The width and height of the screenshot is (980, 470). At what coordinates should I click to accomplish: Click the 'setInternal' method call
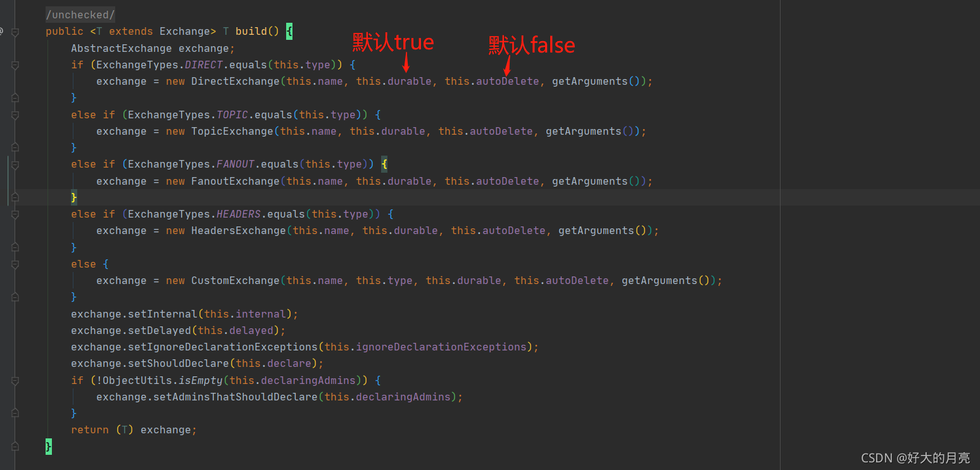163,314
